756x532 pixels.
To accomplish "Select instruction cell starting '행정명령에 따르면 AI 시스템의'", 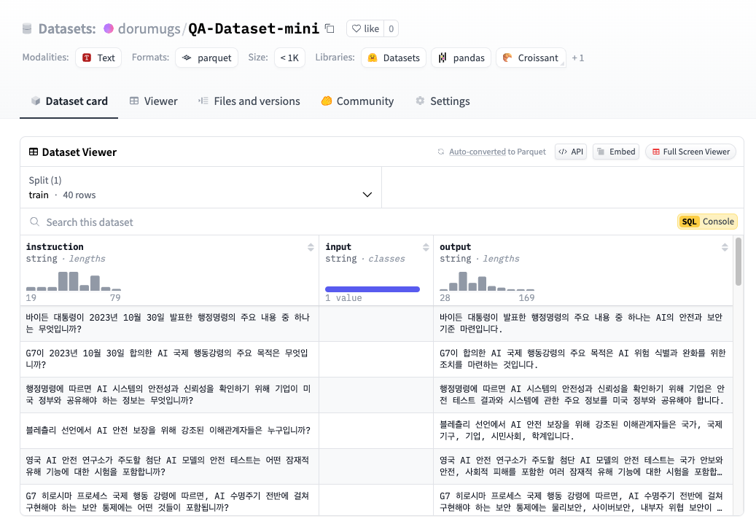I will 169,395.
